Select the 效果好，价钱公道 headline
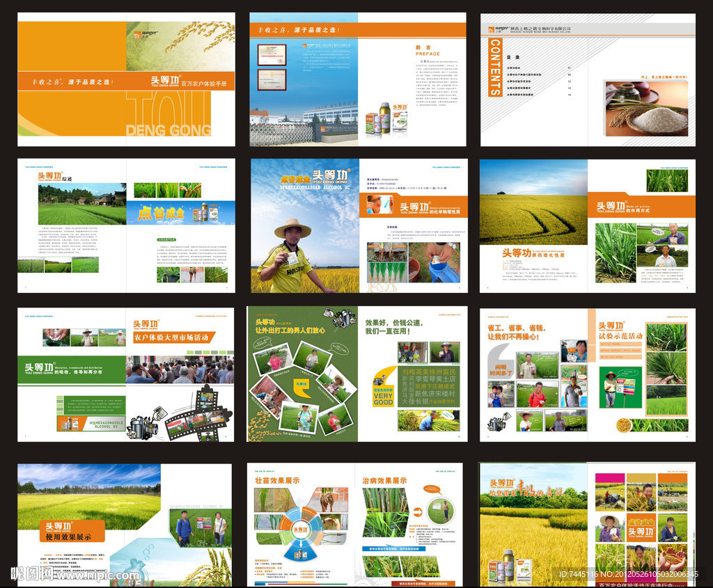Image resolution: width=713 pixels, height=588 pixels. 394,323
